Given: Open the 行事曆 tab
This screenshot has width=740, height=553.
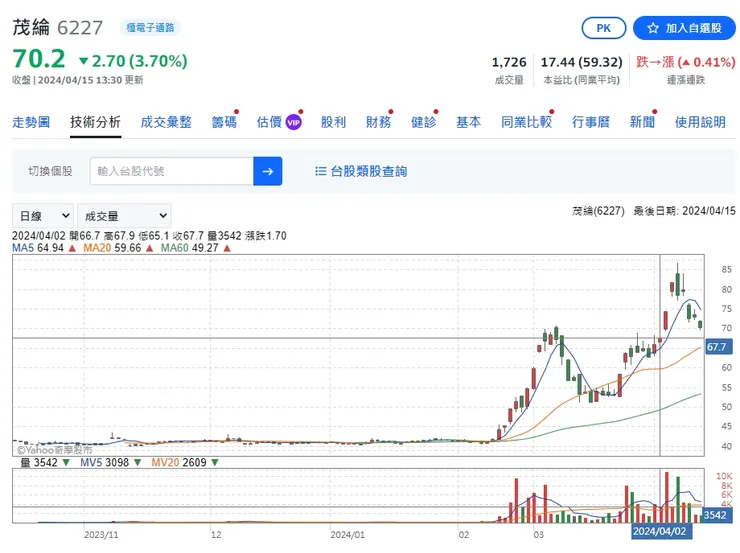Looking at the screenshot, I should point(591,122).
